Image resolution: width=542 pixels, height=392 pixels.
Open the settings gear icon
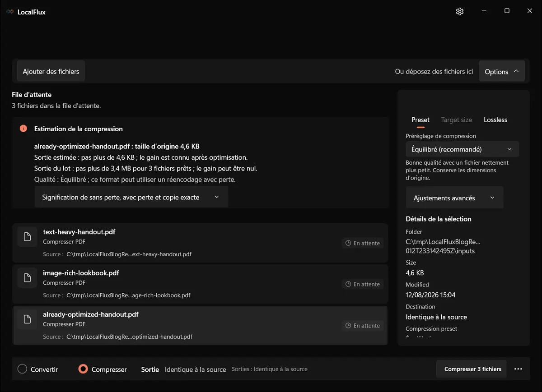coord(460,12)
